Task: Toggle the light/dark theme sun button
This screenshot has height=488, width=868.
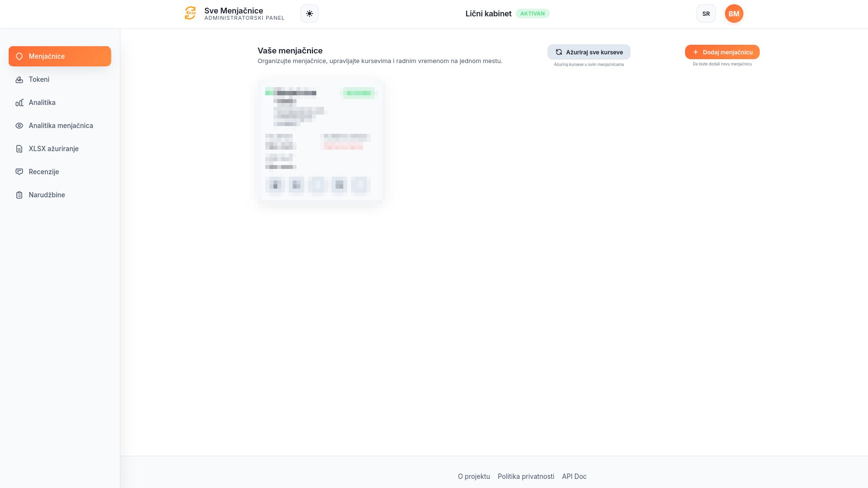Action: [310, 13]
